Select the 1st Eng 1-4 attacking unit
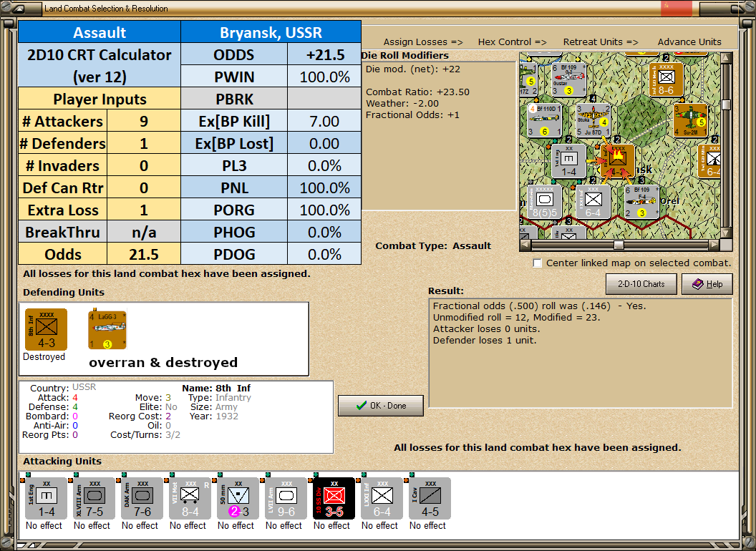Screen dimensions: 756x551 [47, 499]
